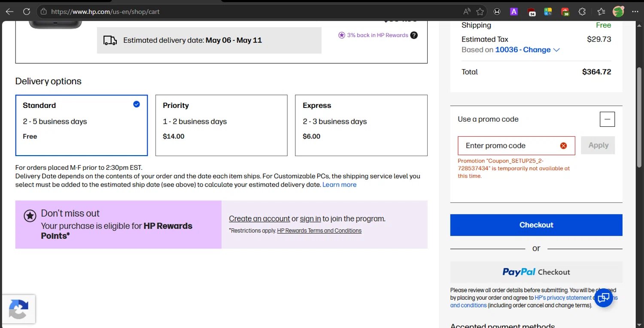Open the Favorites list

pyautogui.click(x=601, y=12)
